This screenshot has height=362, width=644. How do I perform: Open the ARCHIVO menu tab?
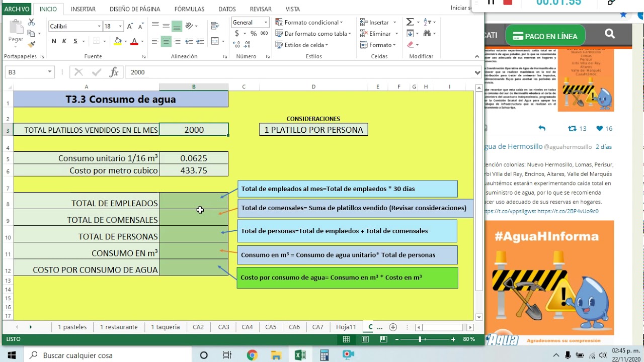[x=17, y=9]
